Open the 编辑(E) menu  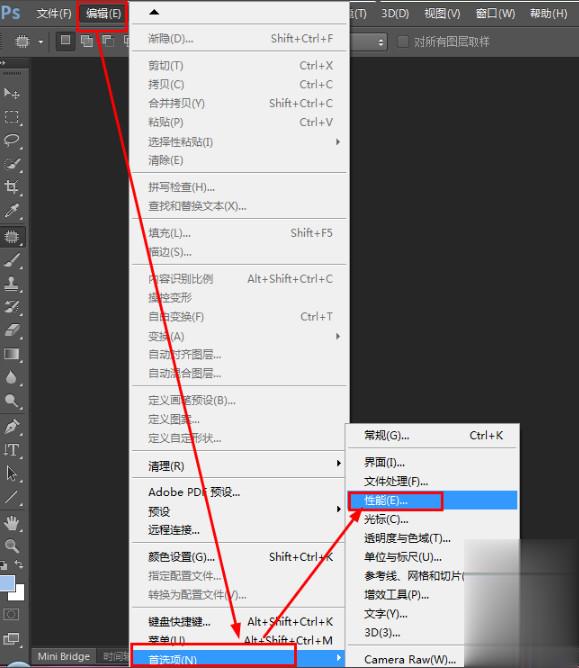[x=104, y=14]
